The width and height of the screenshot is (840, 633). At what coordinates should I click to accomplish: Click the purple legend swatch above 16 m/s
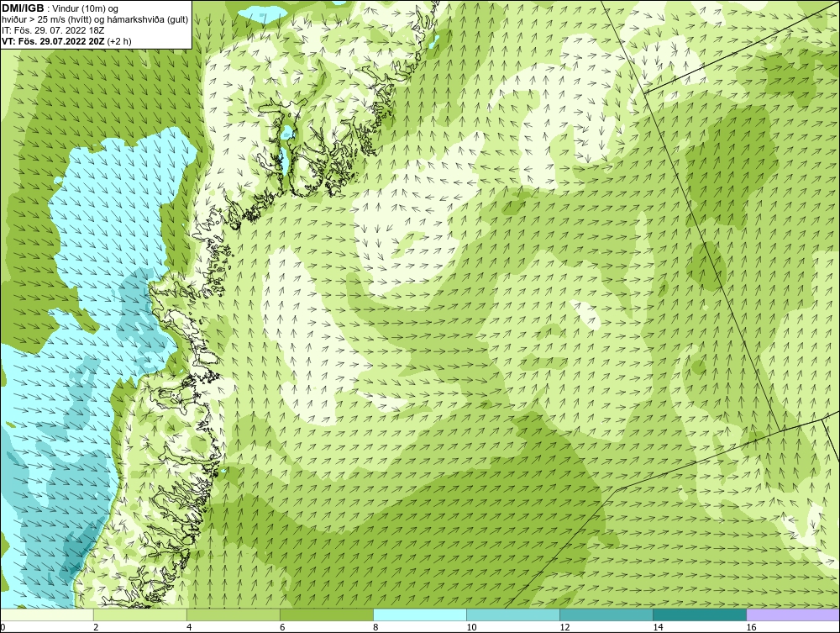[793, 615]
